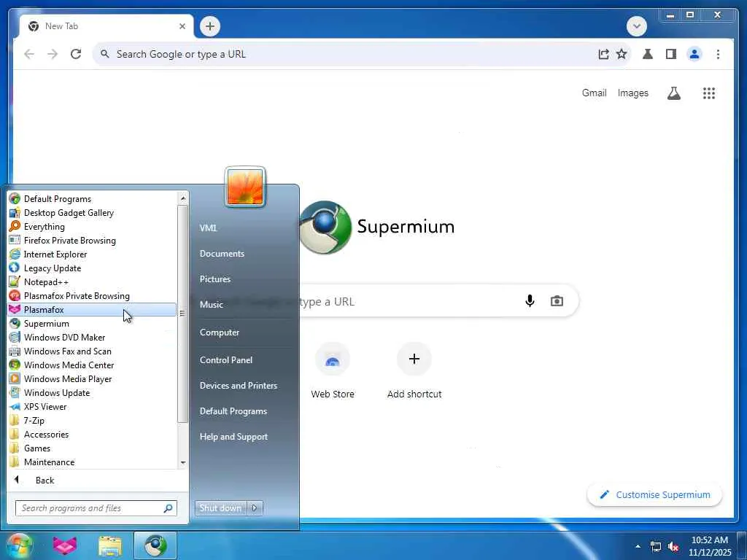
Task: Open the taskbar clock and date
Action: point(709,546)
